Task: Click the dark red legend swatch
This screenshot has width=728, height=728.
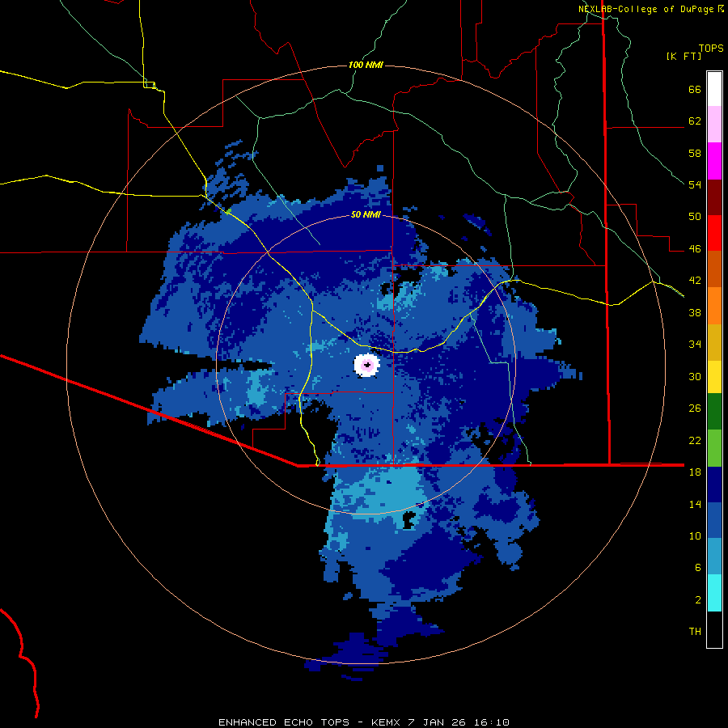Action: [x=714, y=197]
